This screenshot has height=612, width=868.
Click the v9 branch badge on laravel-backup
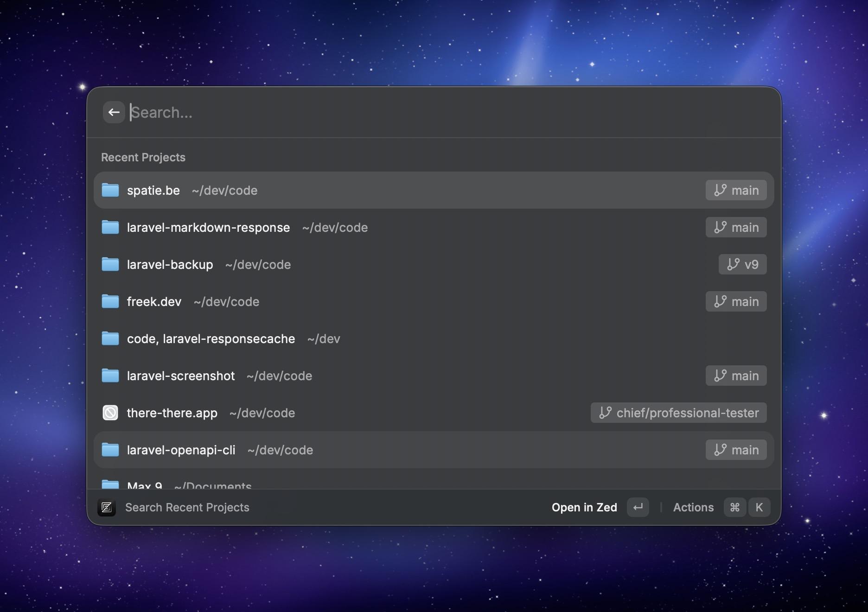pos(742,264)
